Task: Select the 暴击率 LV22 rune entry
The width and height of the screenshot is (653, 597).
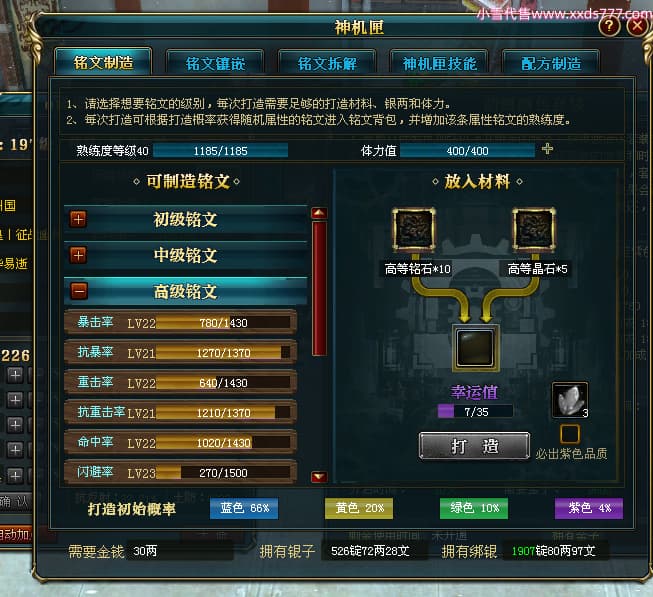Action: click(181, 322)
